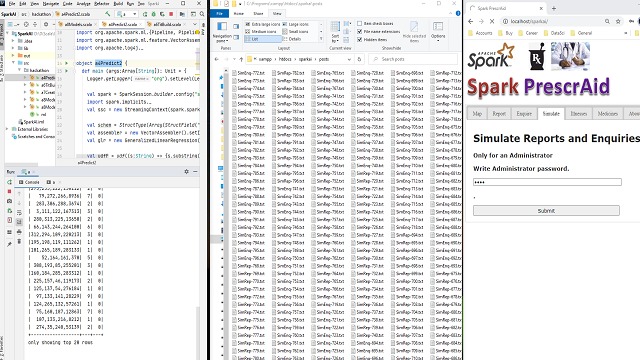Collapse the src folder in Project tree
Image resolution: width=640 pixels, height=360 pixels.
tap(13, 63)
